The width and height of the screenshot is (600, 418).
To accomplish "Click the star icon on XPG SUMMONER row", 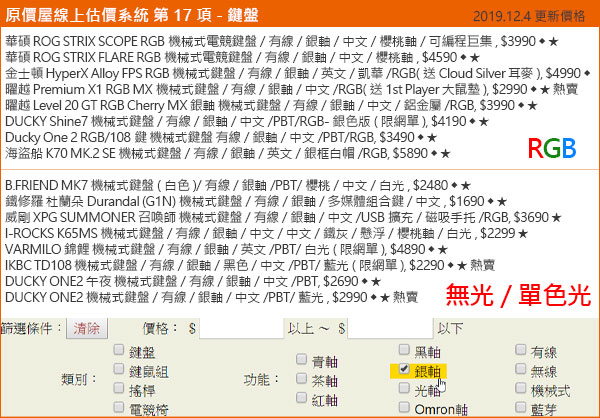I will pos(556,218).
